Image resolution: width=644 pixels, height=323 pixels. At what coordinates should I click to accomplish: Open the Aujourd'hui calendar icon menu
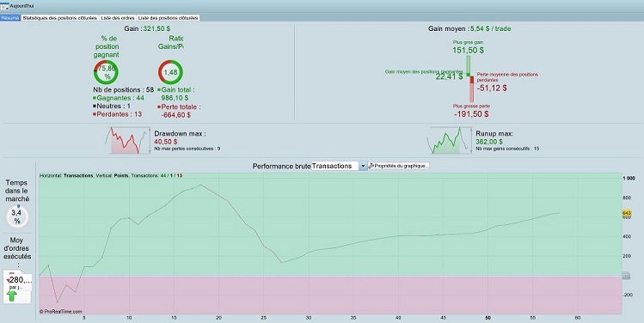pos(4,6)
